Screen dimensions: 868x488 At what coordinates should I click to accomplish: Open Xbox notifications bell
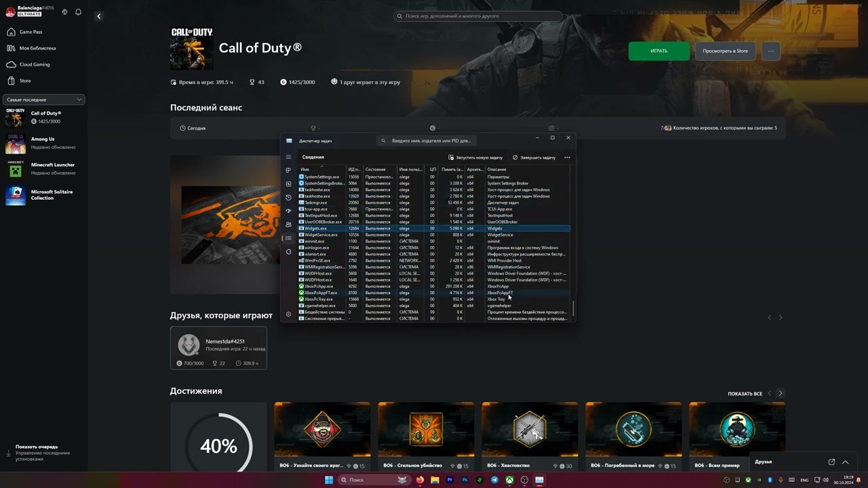point(78,12)
